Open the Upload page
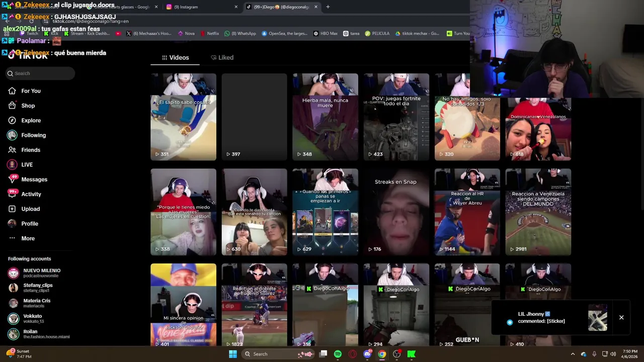 [24, 209]
